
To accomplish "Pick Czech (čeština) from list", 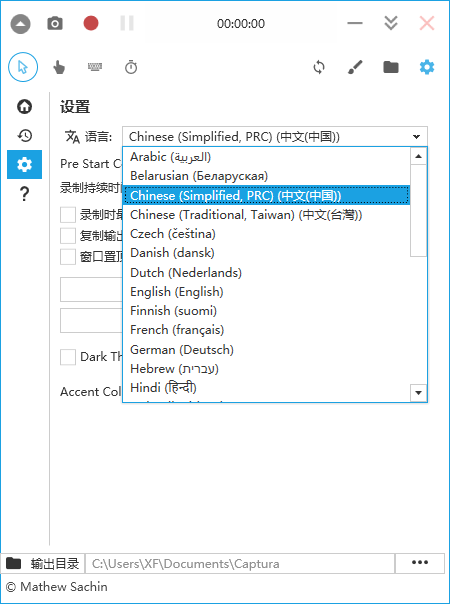I will tap(266, 234).
